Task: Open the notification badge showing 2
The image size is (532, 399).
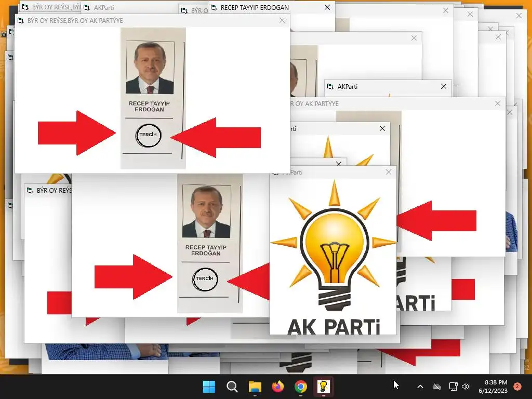Action: point(517,387)
